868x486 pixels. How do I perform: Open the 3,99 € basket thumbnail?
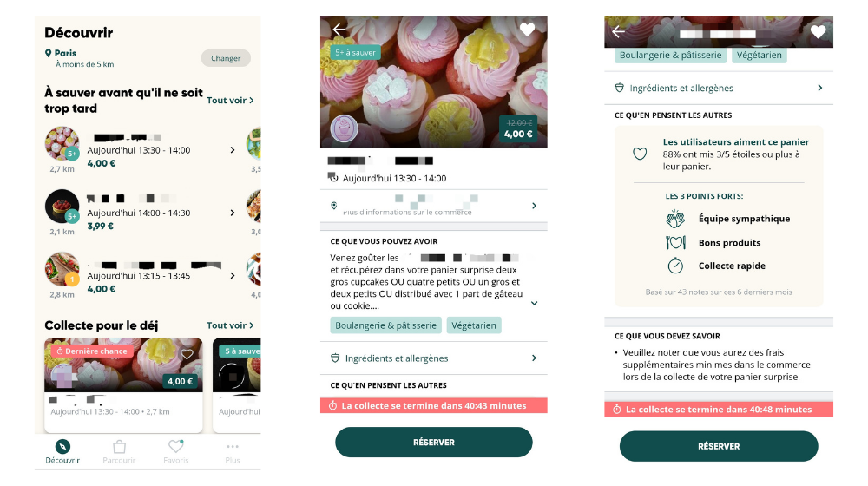pos(62,207)
